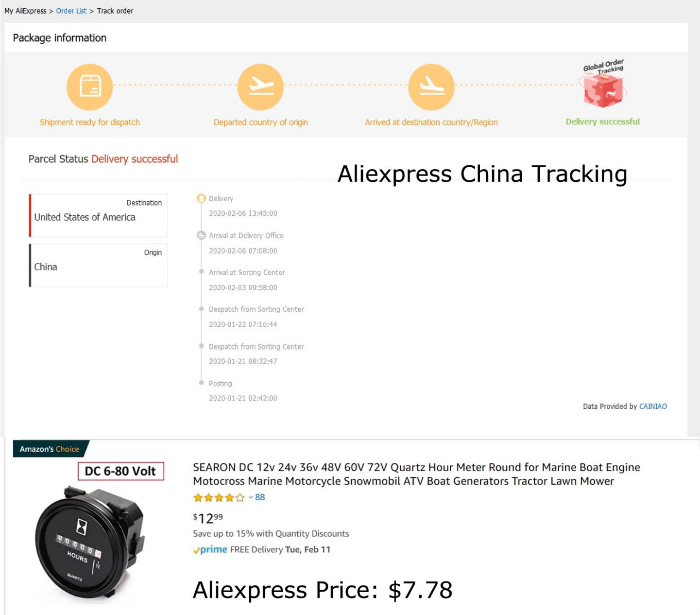Image resolution: width=700 pixels, height=615 pixels.
Task: Click the $12.99 product price
Action: click(x=208, y=518)
